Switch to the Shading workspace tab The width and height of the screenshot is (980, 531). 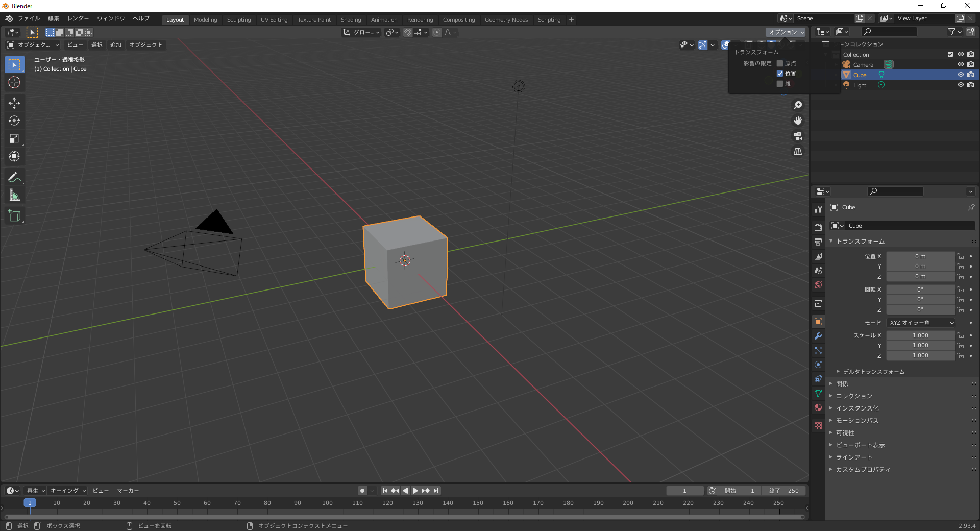pos(351,20)
